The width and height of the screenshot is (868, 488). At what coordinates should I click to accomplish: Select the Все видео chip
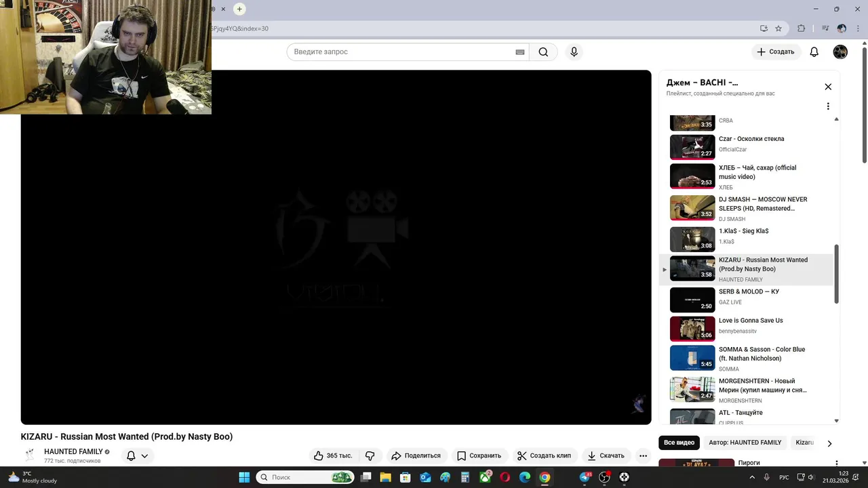pyautogui.click(x=679, y=443)
